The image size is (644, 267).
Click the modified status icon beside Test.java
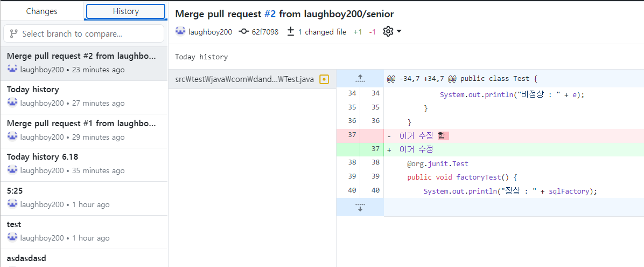[x=325, y=79]
